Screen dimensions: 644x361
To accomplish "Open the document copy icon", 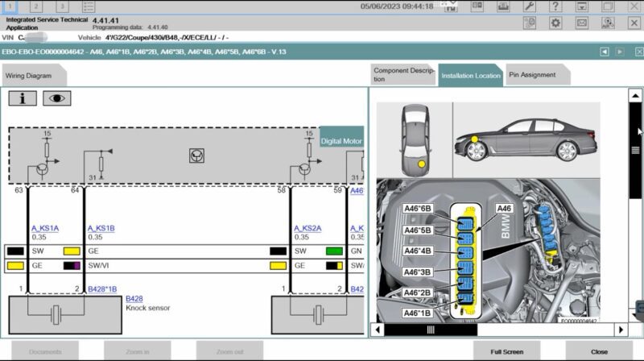I will [x=530, y=23].
